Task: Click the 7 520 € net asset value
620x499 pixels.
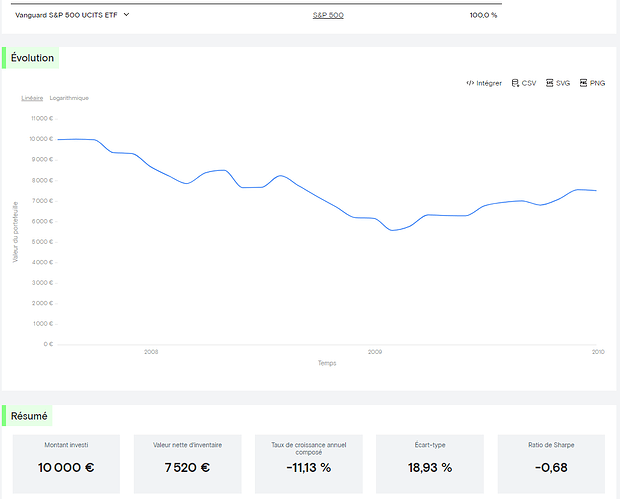Action: [x=187, y=468]
